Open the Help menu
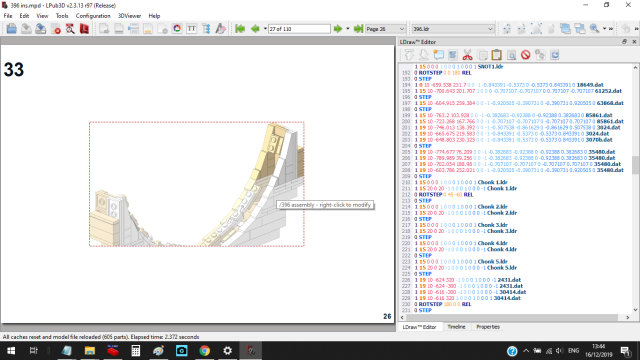This screenshot has width=640, height=360. pyautogui.click(x=154, y=16)
